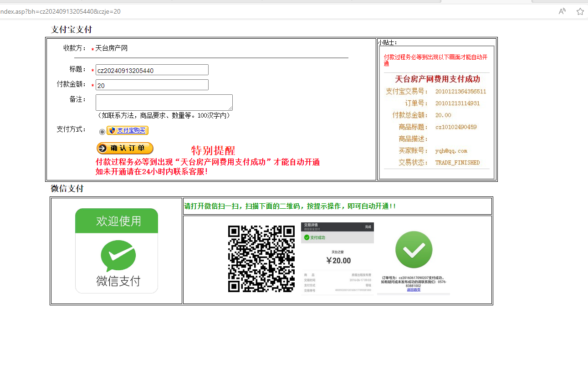Click the 微信支付 welcome logo image

point(117,251)
